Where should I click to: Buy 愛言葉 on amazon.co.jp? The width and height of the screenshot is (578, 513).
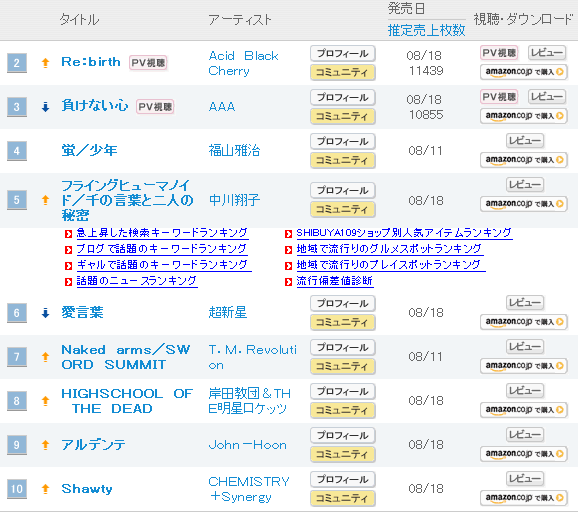(523, 321)
